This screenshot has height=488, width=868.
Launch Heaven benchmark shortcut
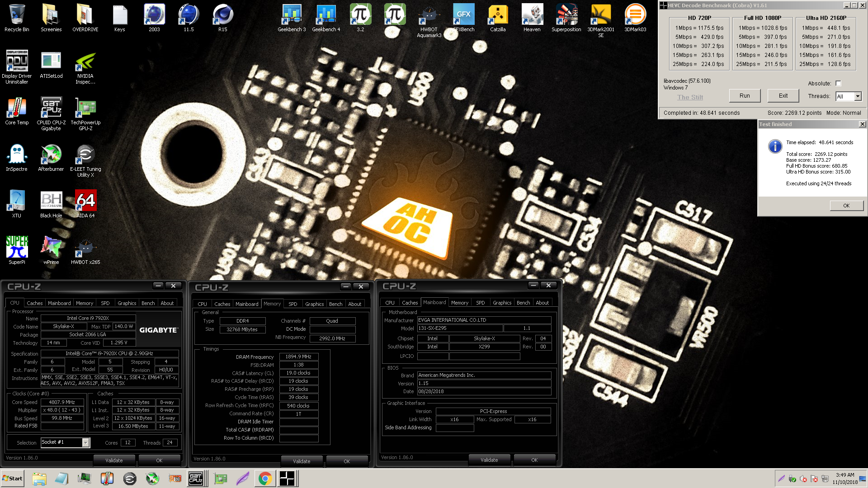tap(532, 18)
